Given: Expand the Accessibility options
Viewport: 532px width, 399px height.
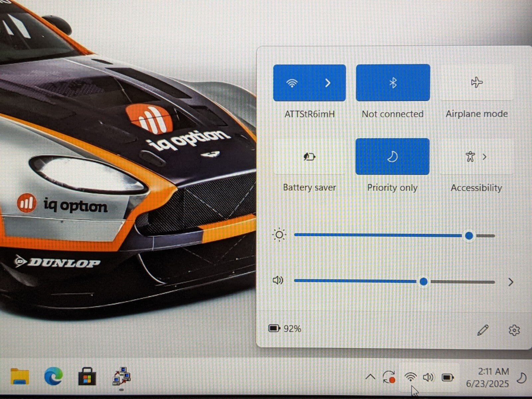Looking at the screenshot, I should coord(484,157).
